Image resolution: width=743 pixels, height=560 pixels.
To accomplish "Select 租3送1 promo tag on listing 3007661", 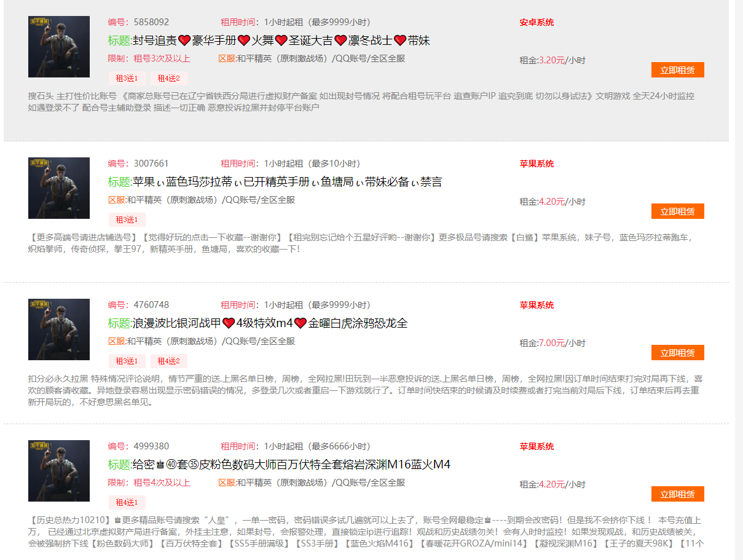I will 127,220.
